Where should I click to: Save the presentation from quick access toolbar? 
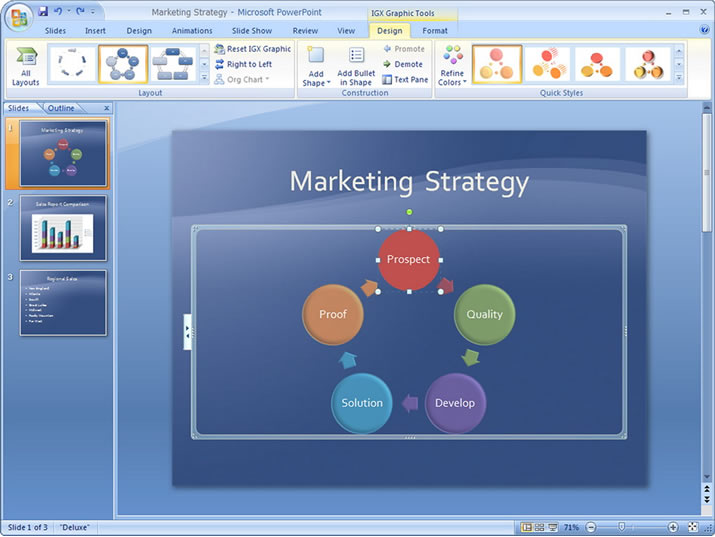[43, 12]
